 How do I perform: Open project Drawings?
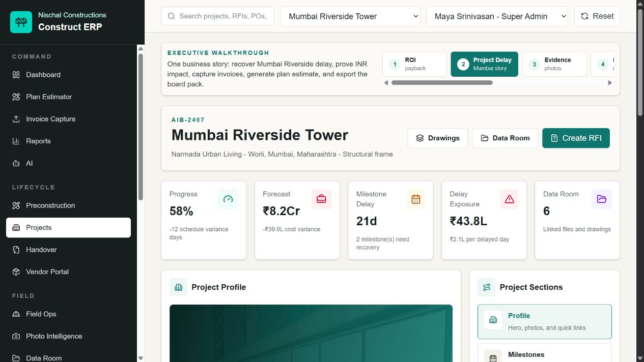[x=438, y=138]
